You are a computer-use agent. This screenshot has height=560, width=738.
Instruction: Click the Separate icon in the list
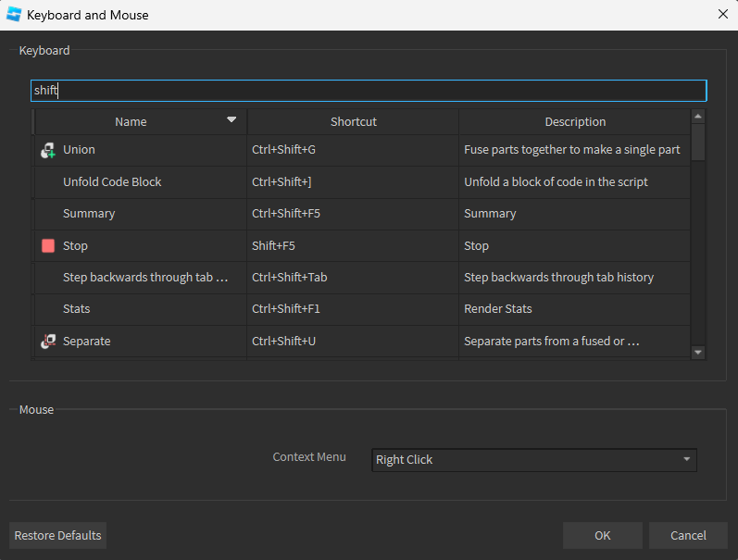pos(48,342)
